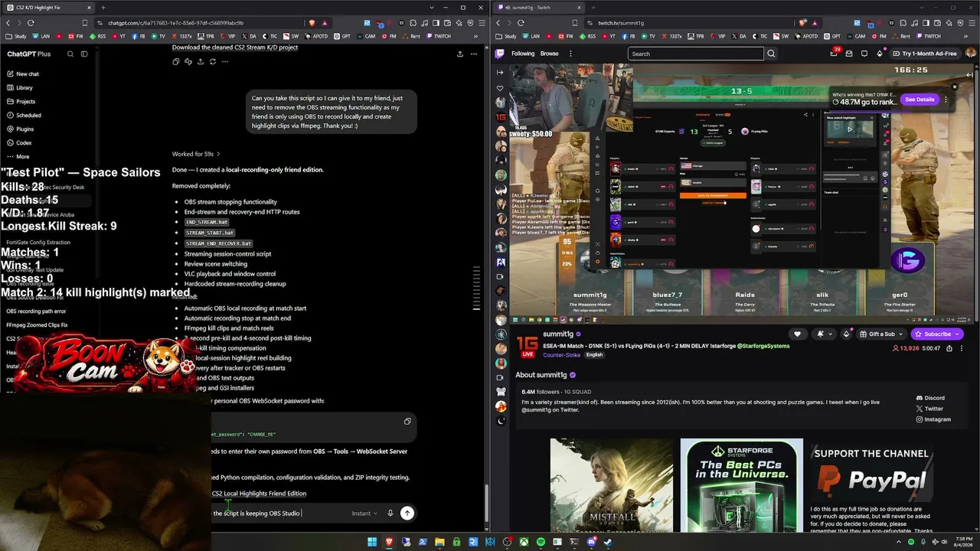Image resolution: width=980 pixels, height=551 pixels.
Task: Start a New chat in ChatGPT sidebar
Action: 28,74
